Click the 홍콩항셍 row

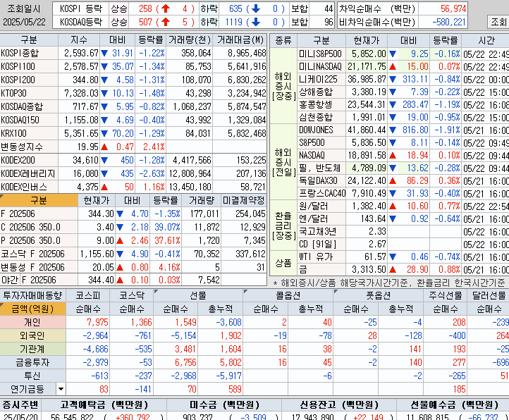(x=403, y=104)
